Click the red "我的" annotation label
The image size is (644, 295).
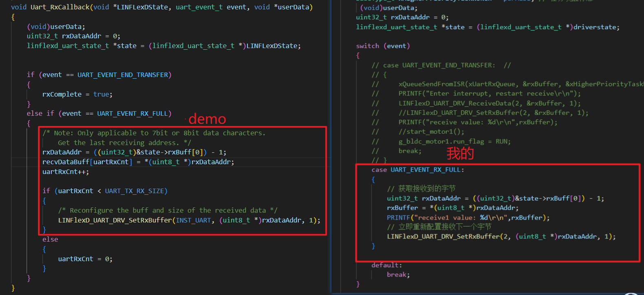460,153
